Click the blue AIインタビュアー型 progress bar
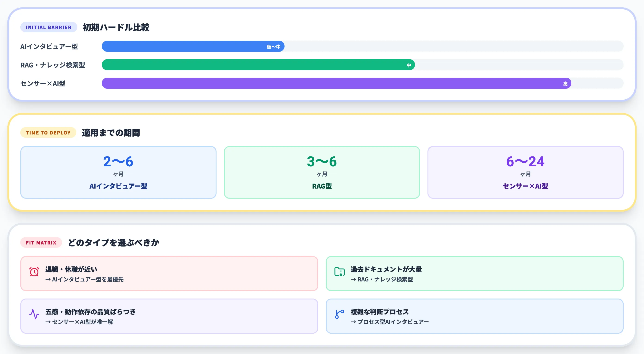 [193, 46]
